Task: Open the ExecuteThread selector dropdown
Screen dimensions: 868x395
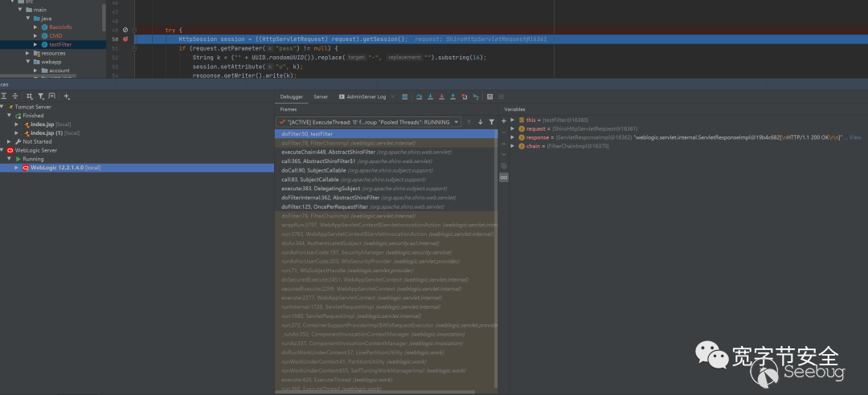Action: click(457, 122)
